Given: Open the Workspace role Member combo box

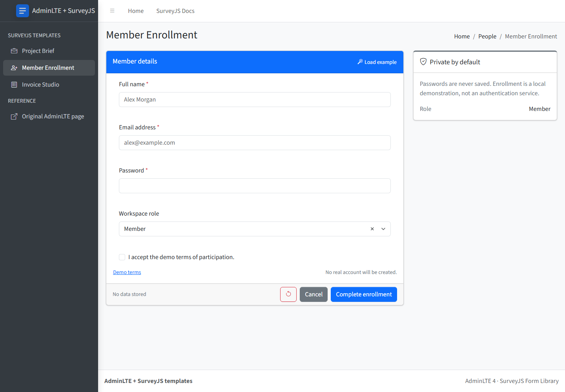Looking at the screenshot, I should 255,229.
